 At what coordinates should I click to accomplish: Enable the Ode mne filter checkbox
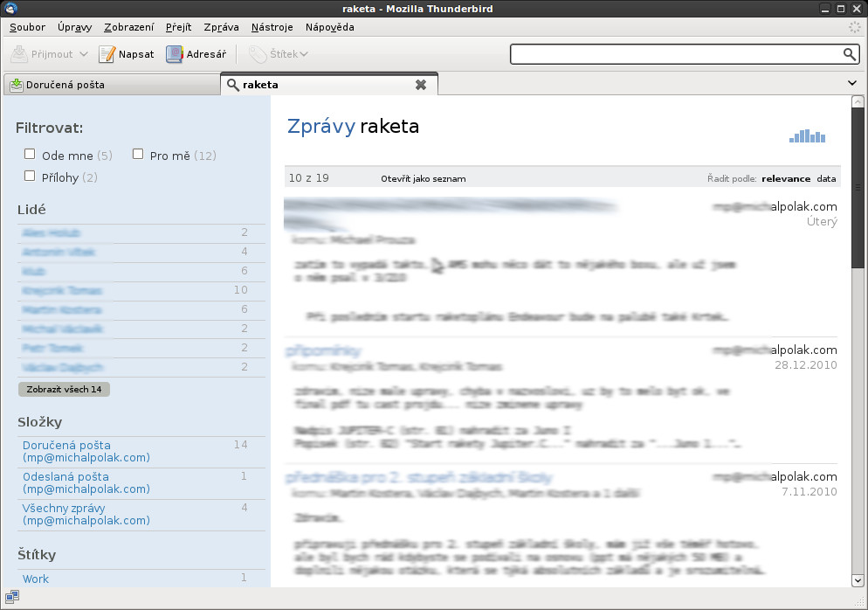coord(30,155)
